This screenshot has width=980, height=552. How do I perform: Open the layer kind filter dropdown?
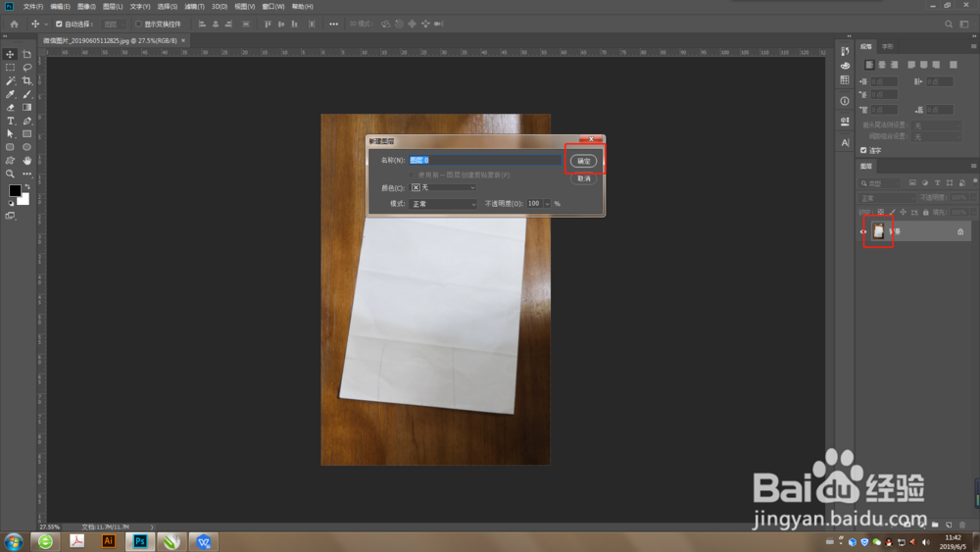coord(880,183)
